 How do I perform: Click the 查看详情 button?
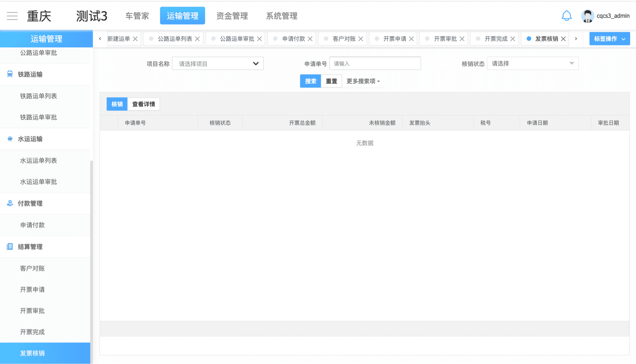144,104
